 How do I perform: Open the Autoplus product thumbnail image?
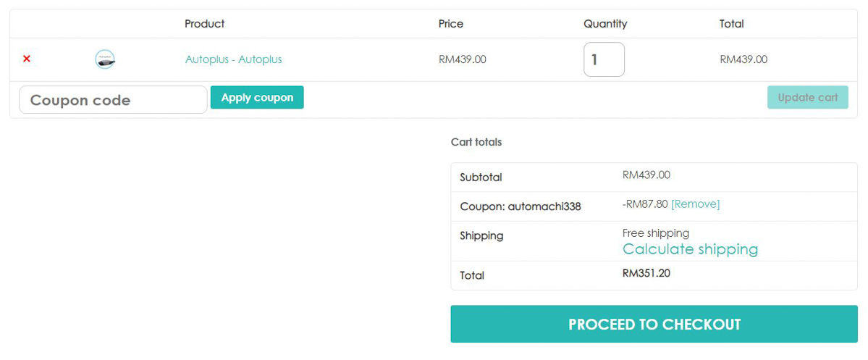[x=105, y=59]
